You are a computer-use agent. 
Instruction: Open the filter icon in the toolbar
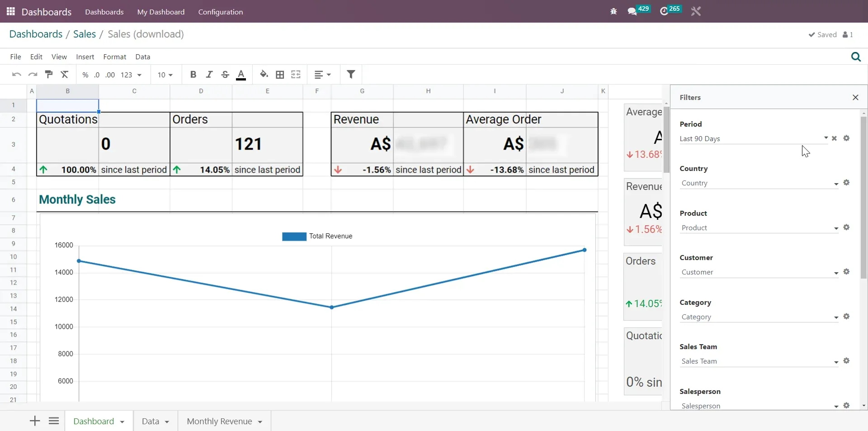(352, 75)
